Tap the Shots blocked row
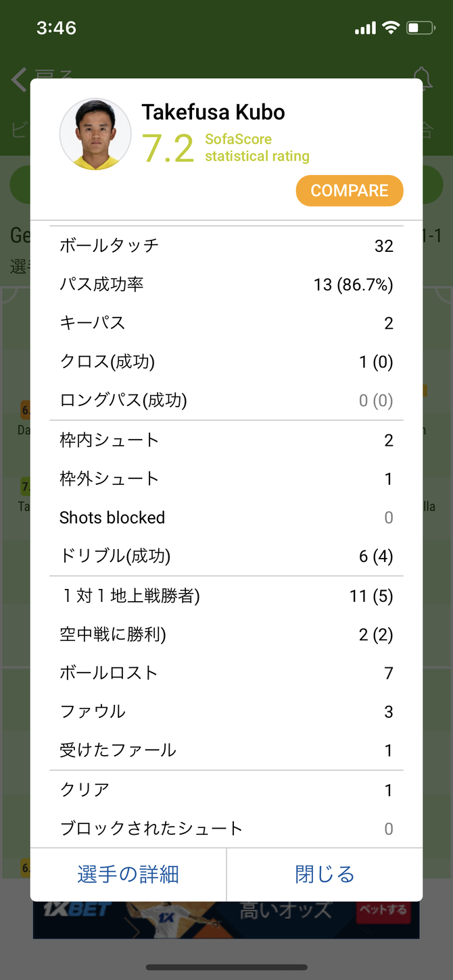The image size is (453, 980). (x=226, y=518)
